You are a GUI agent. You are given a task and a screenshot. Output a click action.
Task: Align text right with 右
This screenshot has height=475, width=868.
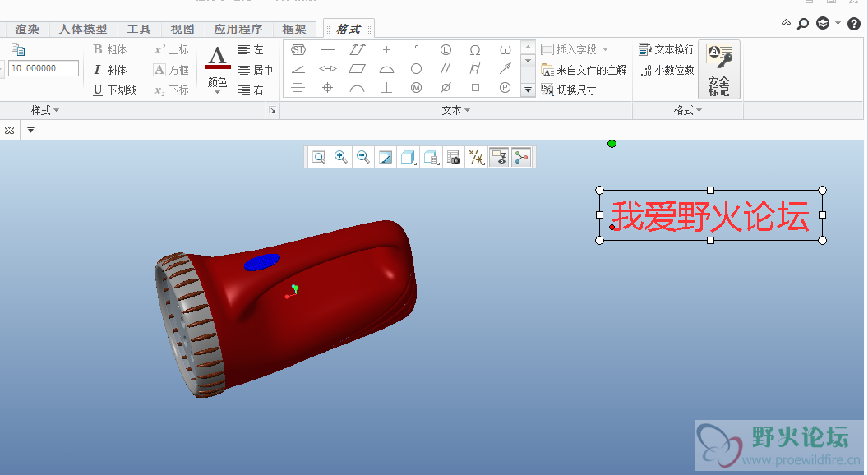point(252,90)
